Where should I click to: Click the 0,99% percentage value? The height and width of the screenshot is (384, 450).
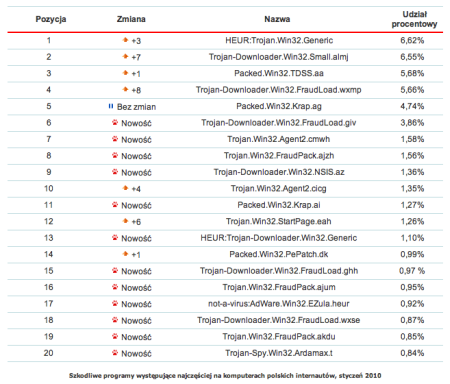click(x=412, y=254)
